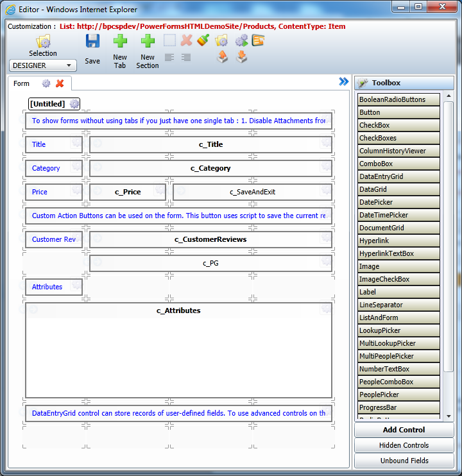Select CheckBox control in the Toolbox
This screenshot has width=462, height=476.
click(399, 125)
